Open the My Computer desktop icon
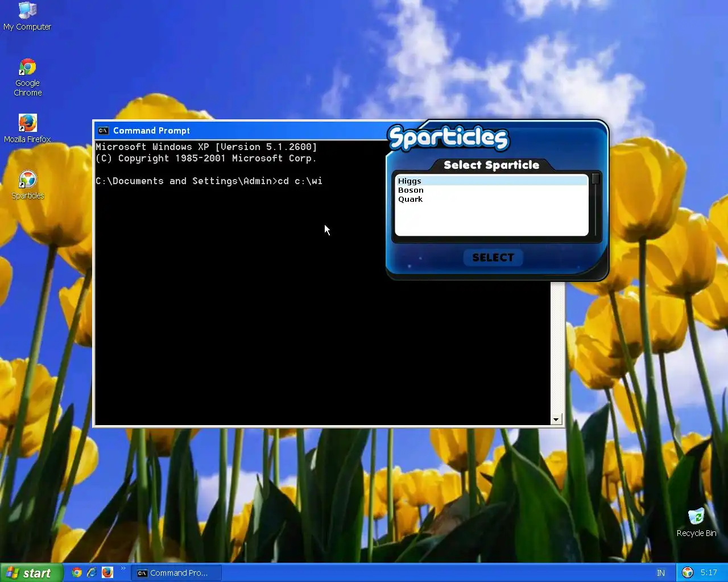This screenshot has width=728, height=582. pyautogui.click(x=27, y=16)
